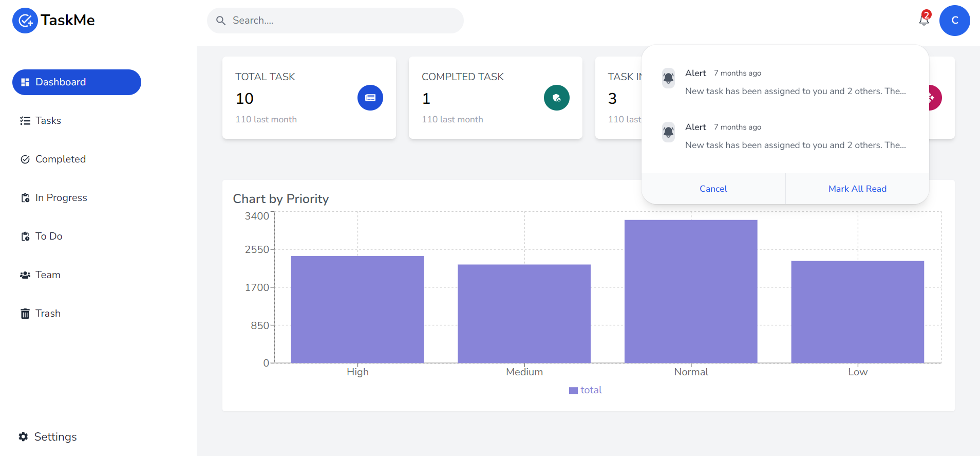
Task: Open the Trash page
Action: [77, 314]
